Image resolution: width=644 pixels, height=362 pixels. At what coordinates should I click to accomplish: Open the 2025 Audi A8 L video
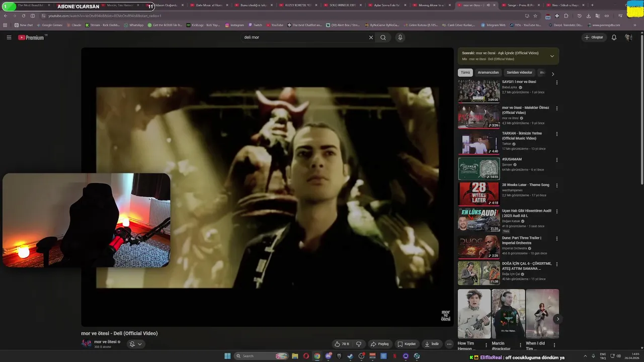[x=526, y=213]
